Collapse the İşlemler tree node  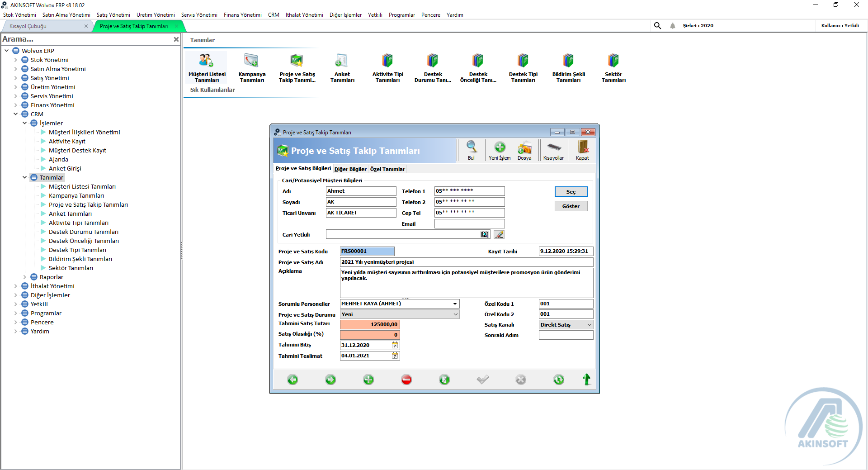[x=25, y=123]
